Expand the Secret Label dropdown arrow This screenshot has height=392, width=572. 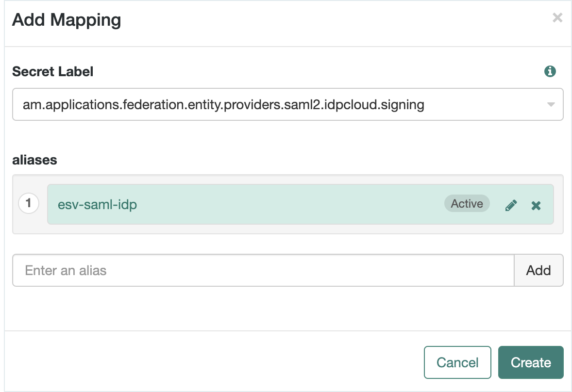pos(551,104)
